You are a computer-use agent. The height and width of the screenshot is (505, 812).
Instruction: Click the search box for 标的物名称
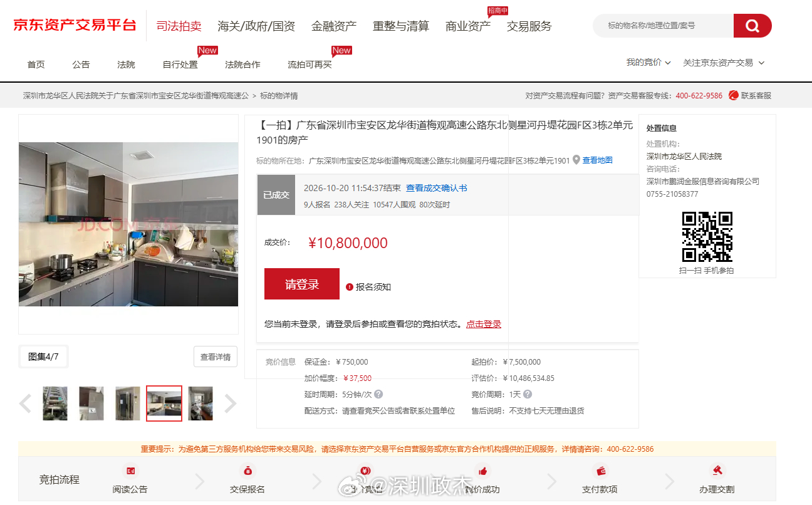tap(663, 26)
